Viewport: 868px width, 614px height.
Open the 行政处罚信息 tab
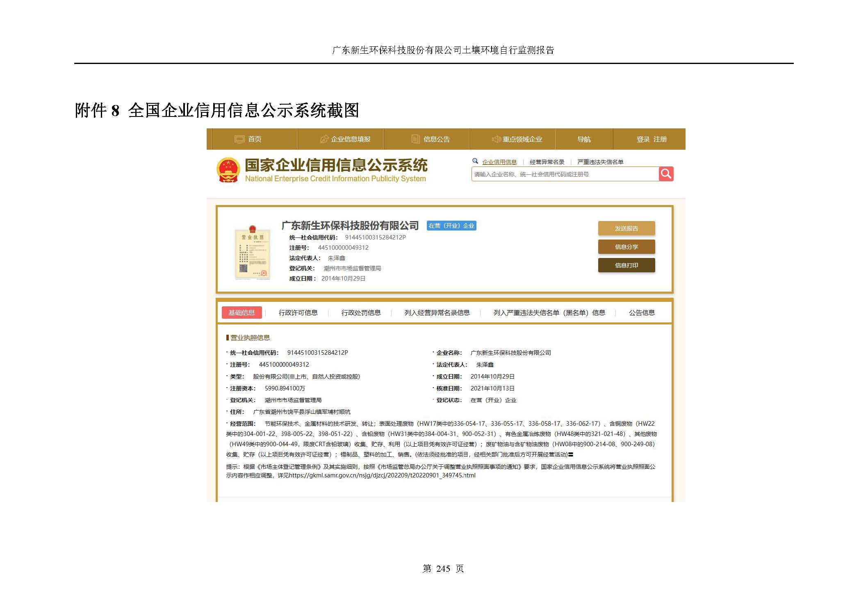361,313
